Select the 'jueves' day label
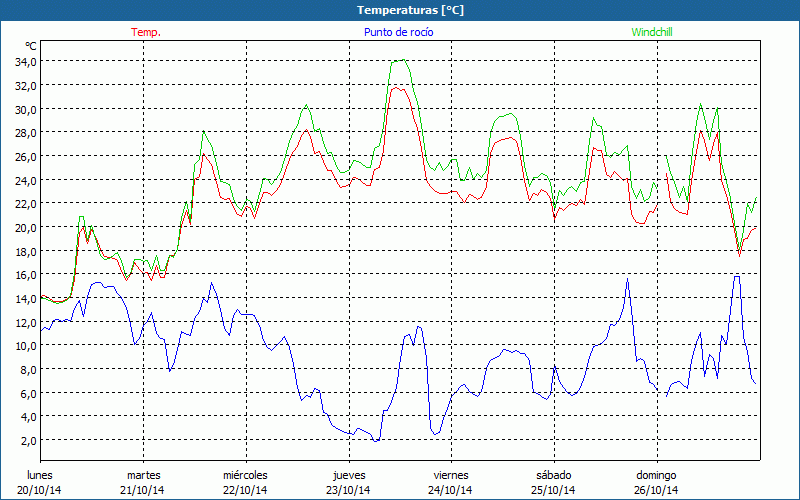The image size is (800, 500). point(348,475)
